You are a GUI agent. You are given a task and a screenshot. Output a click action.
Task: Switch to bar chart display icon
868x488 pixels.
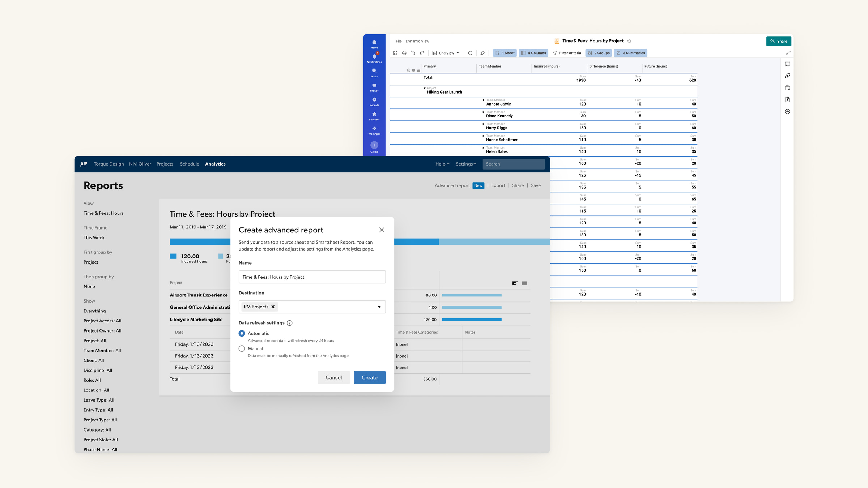point(515,283)
